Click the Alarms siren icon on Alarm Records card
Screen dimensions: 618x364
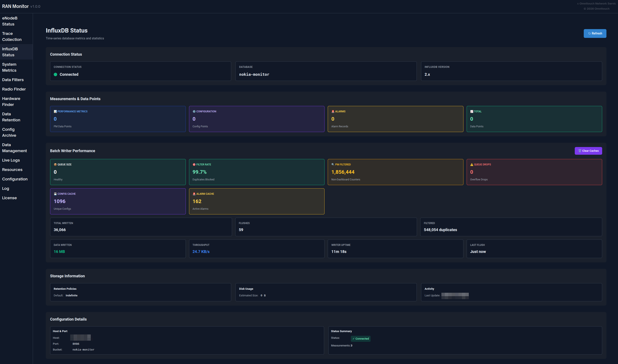[x=333, y=111]
